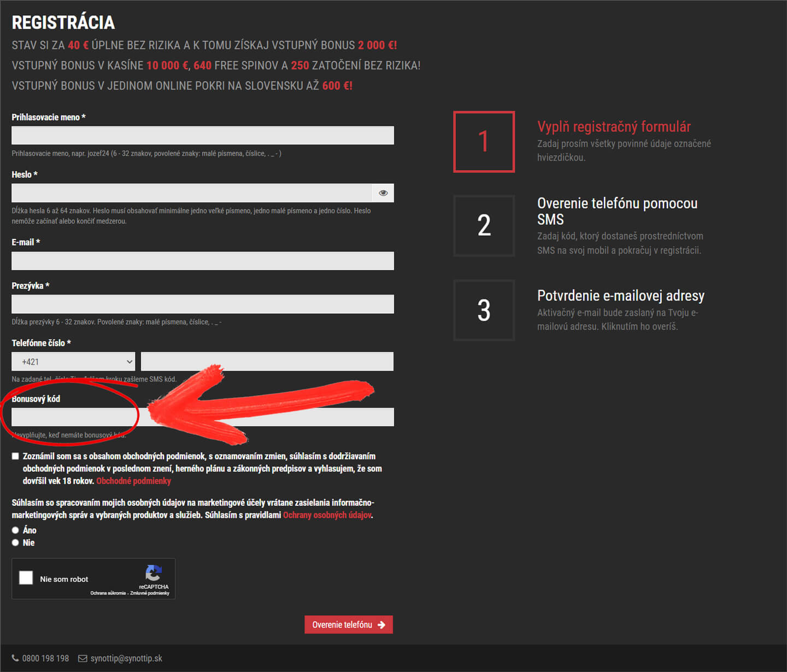Click into the Heslo password field
The image size is (787, 672).
pos(191,193)
